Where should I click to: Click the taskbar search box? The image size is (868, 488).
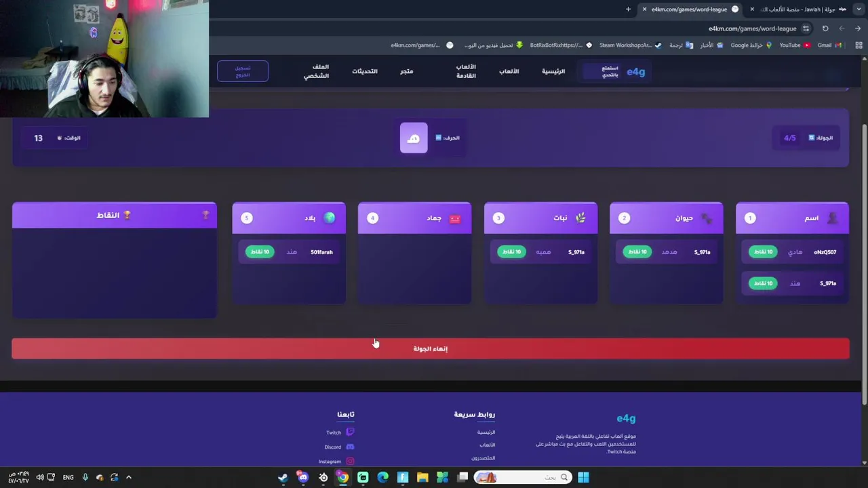click(x=522, y=478)
